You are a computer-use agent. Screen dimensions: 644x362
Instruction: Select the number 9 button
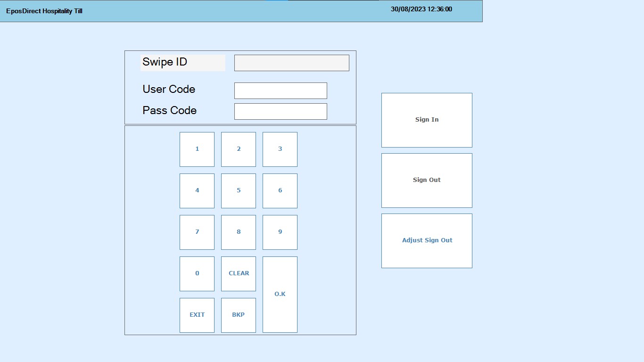point(280,232)
